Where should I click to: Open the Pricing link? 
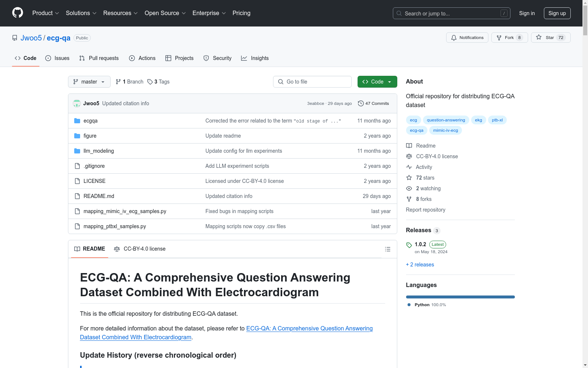(x=241, y=13)
